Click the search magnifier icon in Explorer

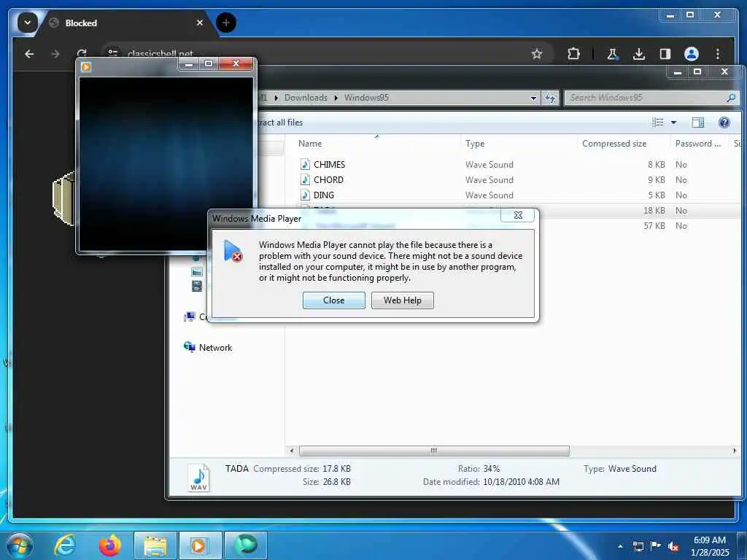tap(731, 98)
